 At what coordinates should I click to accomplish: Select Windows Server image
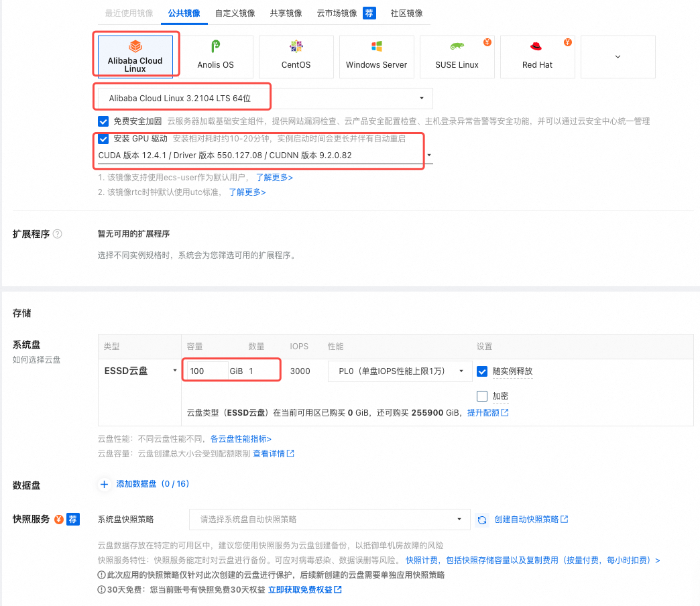click(376, 57)
